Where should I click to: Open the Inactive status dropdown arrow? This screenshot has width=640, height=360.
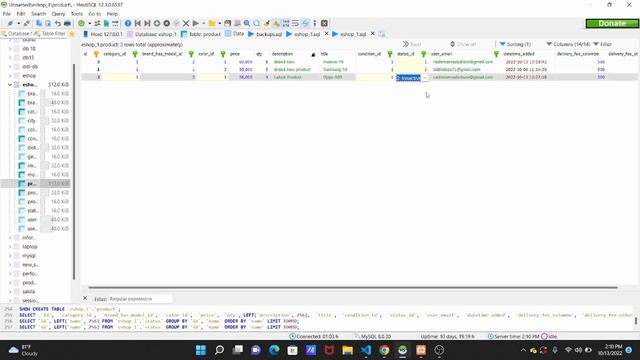click(x=425, y=78)
